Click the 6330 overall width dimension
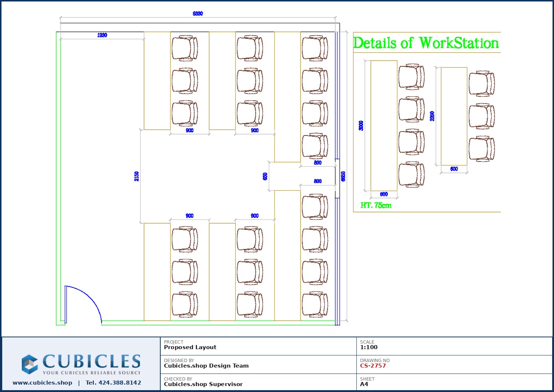The width and height of the screenshot is (554, 392). tap(198, 13)
